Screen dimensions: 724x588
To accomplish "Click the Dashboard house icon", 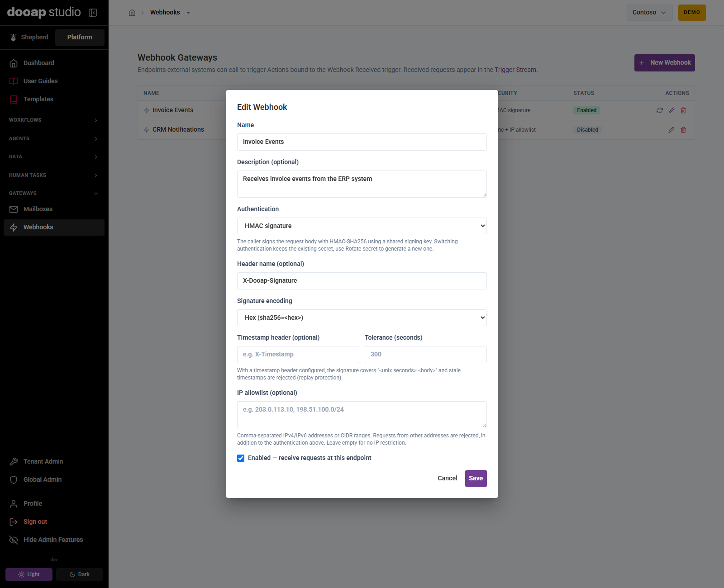I will tap(14, 63).
